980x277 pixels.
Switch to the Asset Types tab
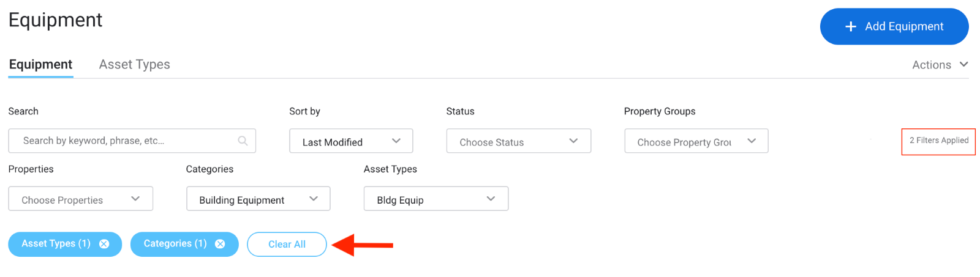click(135, 64)
